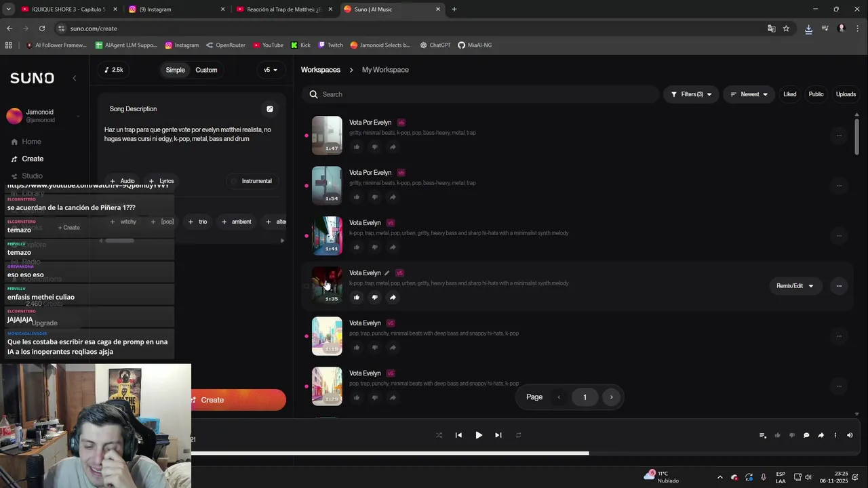Toggle shuffle in the player

pos(439,435)
